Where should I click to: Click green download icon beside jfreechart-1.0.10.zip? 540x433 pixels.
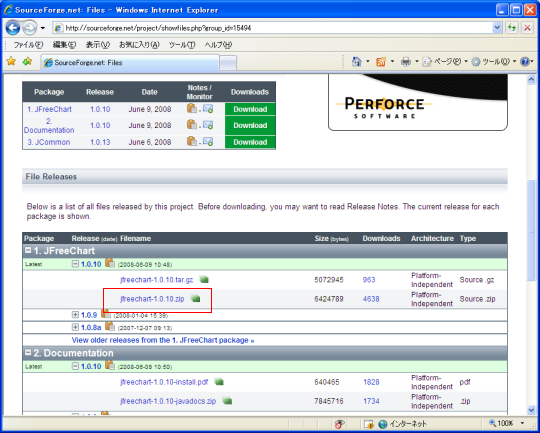[195, 299]
